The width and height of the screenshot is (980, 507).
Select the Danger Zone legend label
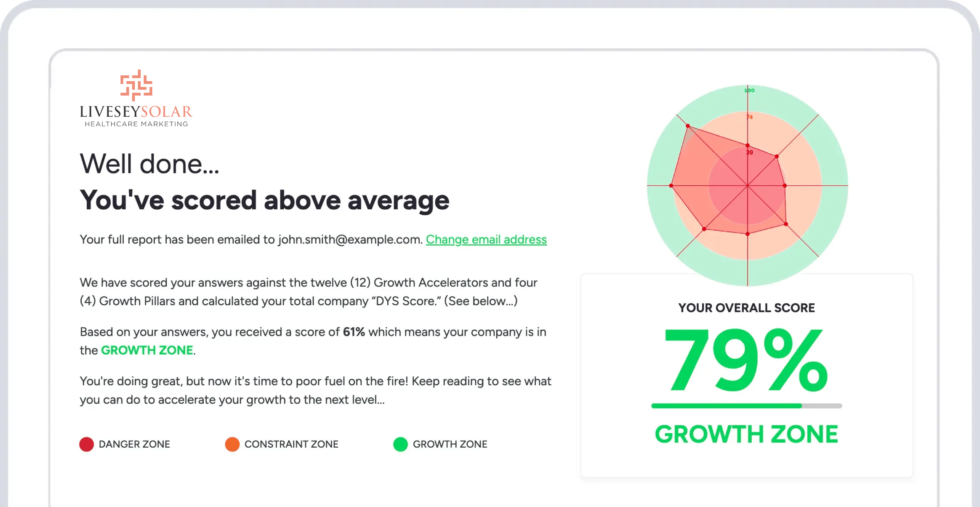point(134,444)
